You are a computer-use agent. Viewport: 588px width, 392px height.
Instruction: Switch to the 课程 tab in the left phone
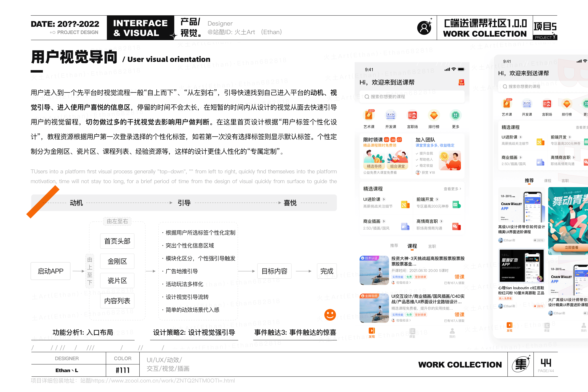click(412, 246)
